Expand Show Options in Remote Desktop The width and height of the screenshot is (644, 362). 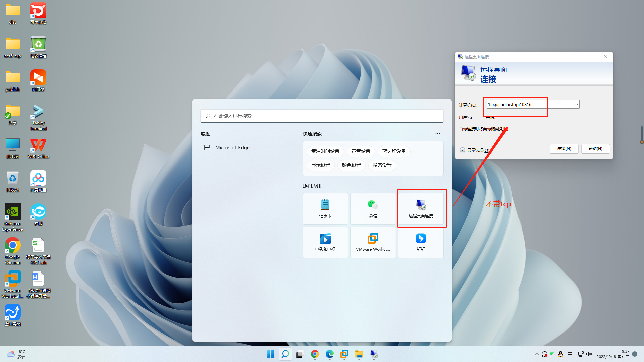[475, 150]
